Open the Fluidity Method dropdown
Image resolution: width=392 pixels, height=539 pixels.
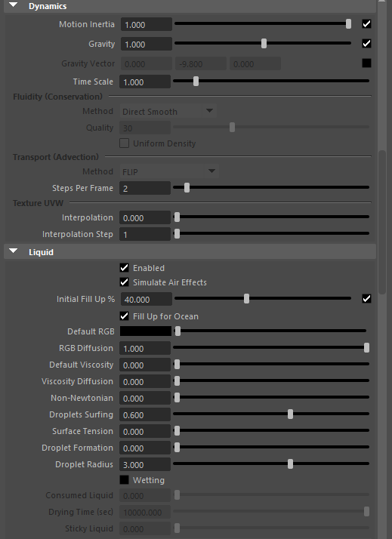coord(168,112)
